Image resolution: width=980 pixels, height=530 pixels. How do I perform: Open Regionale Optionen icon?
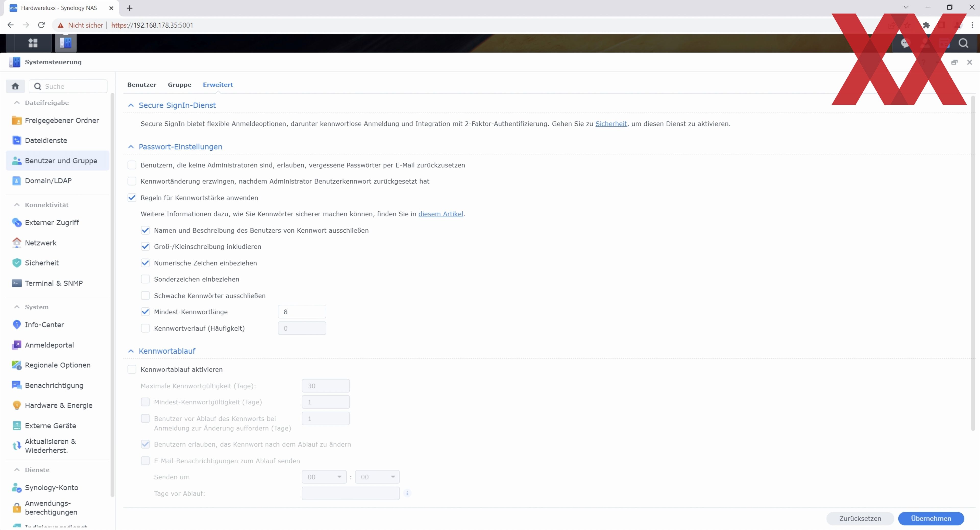17,365
